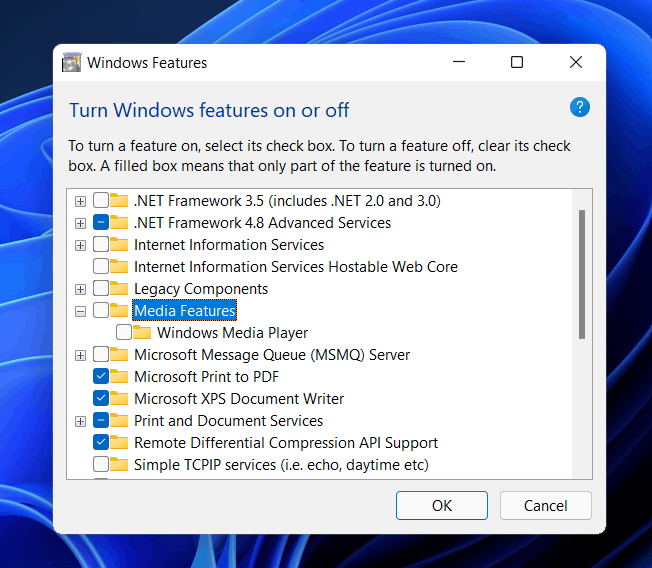Enable the Windows Media Player checkbox
652x568 pixels.
pyautogui.click(x=124, y=333)
